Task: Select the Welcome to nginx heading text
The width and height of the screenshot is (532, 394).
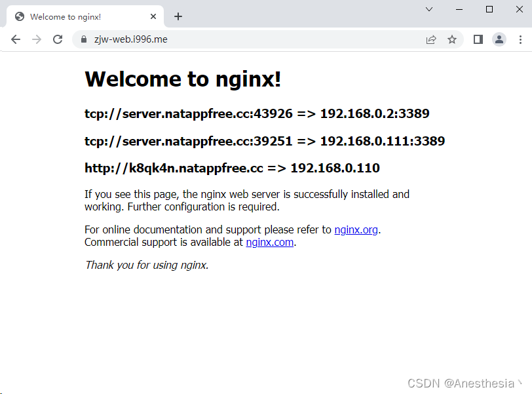Action: coord(182,79)
